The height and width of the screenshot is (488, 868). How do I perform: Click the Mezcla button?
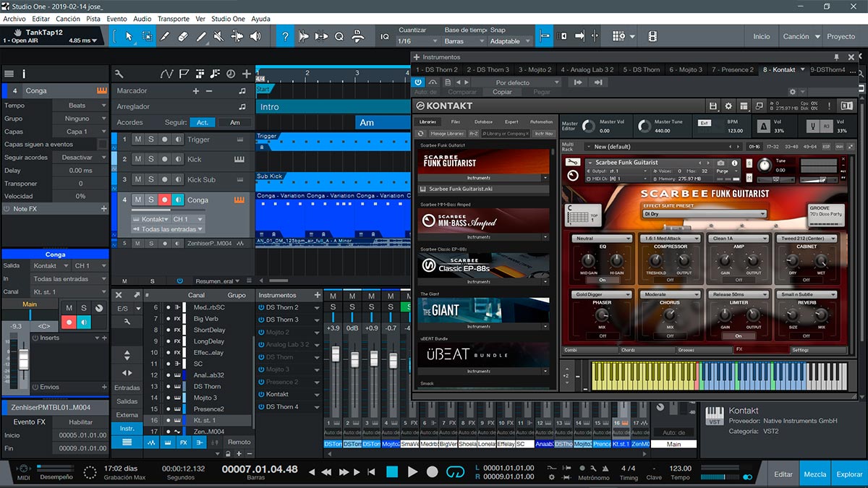(x=815, y=474)
